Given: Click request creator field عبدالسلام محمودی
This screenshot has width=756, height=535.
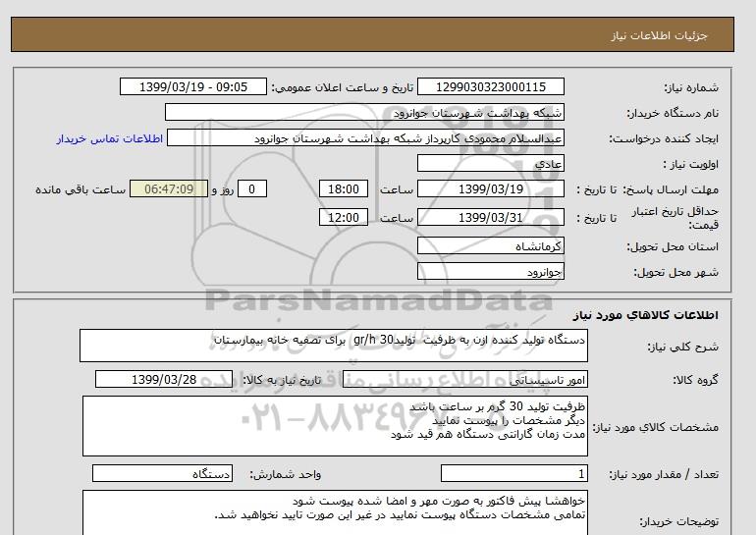Looking at the screenshot, I should [365, 137].
